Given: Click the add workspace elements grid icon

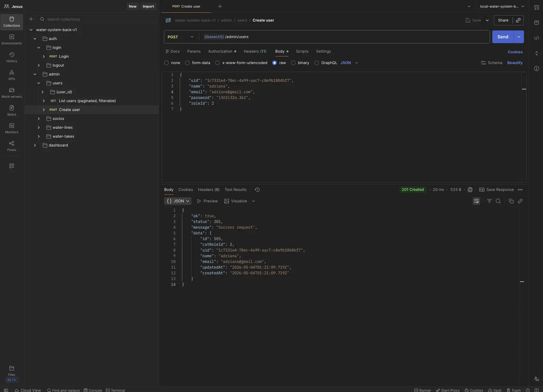Looking at the screenshot, I should (x=12, y=166).
